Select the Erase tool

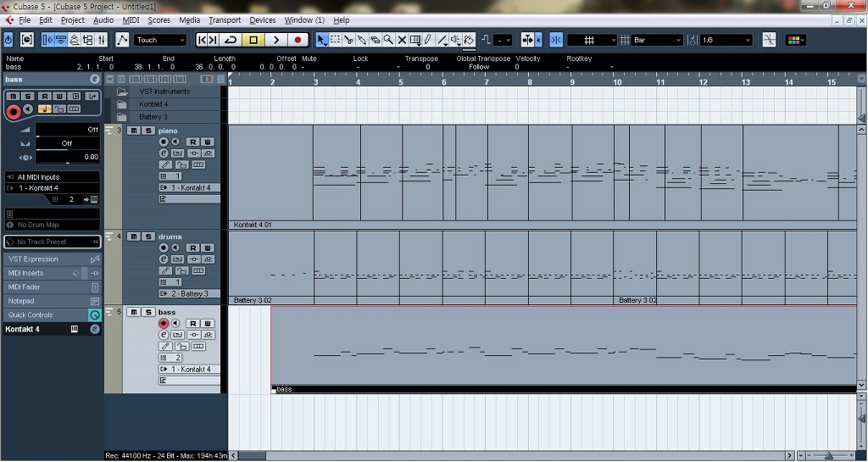(375, 40)
